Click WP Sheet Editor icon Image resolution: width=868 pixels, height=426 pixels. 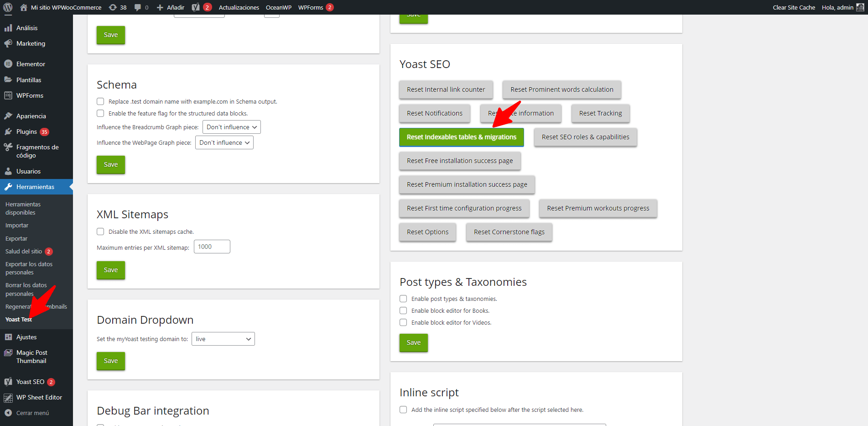[8, 398]
